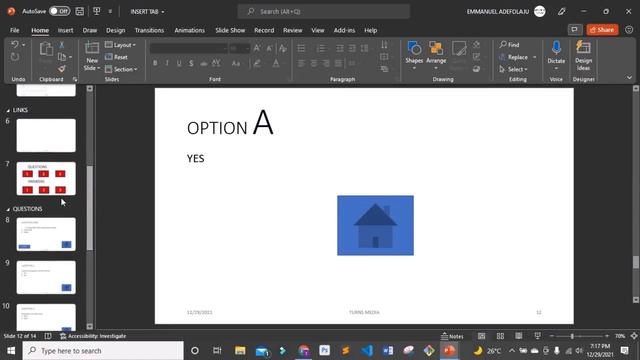Toggle the AutoSave switch
This screenshot has height=360, width=640.
[x=60, y=11]
